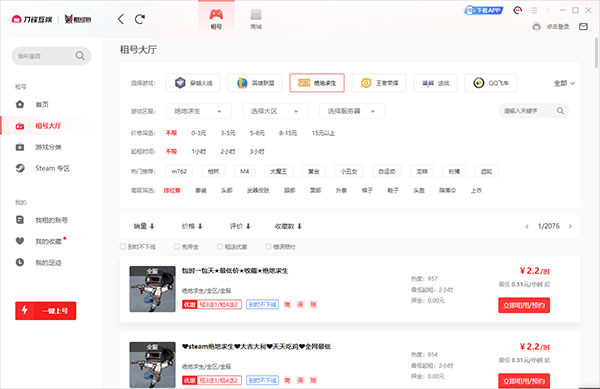Open the hamburger menu icon in title bar
This screenshot has height=389, width=600.
[x=534, y=10]
